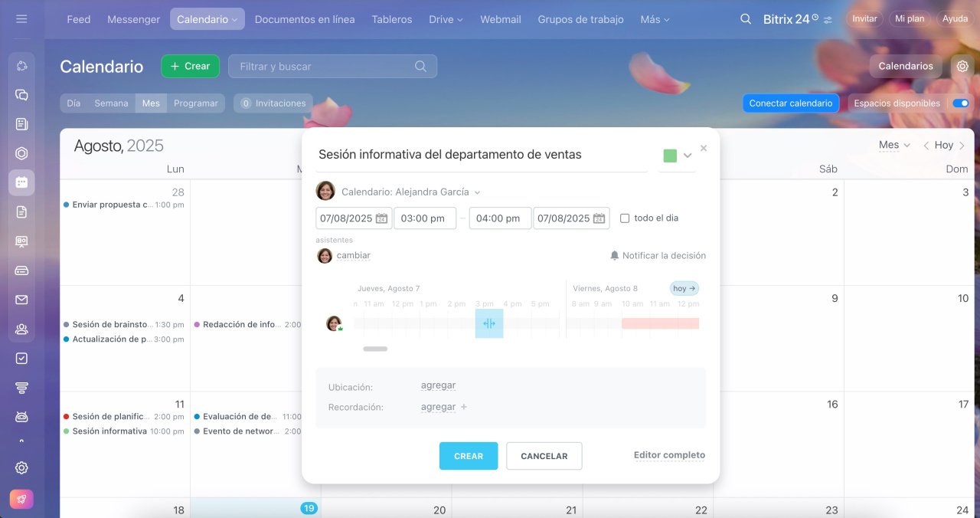Image resolution: width=980 pixels, height=518 pixels.
Task: Open start date calendar picker icon
Action: click(381, 218)
